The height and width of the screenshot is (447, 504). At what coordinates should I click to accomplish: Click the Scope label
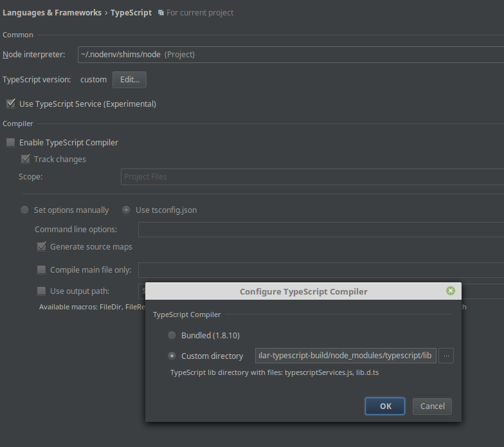click(x=31, y=176)
